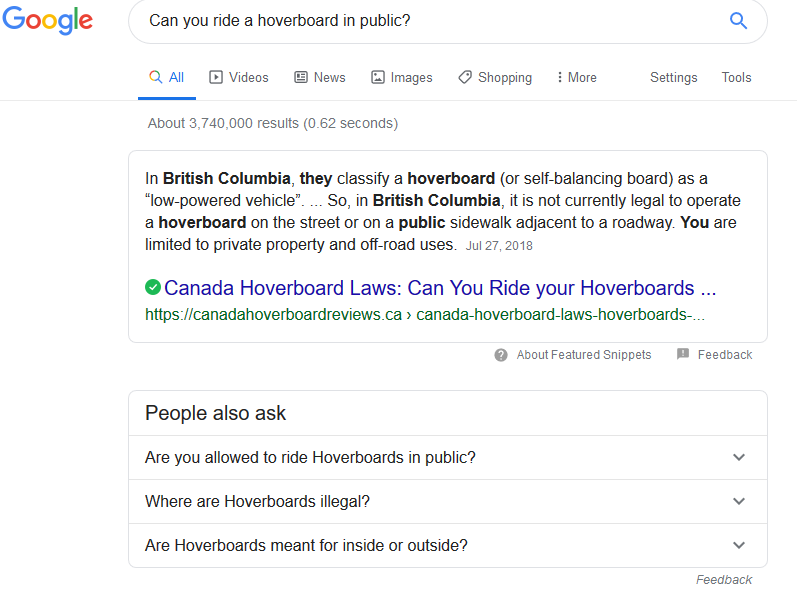Open search Settings
Viewport: 797px width, 591px height.
(x=673, y=77)
